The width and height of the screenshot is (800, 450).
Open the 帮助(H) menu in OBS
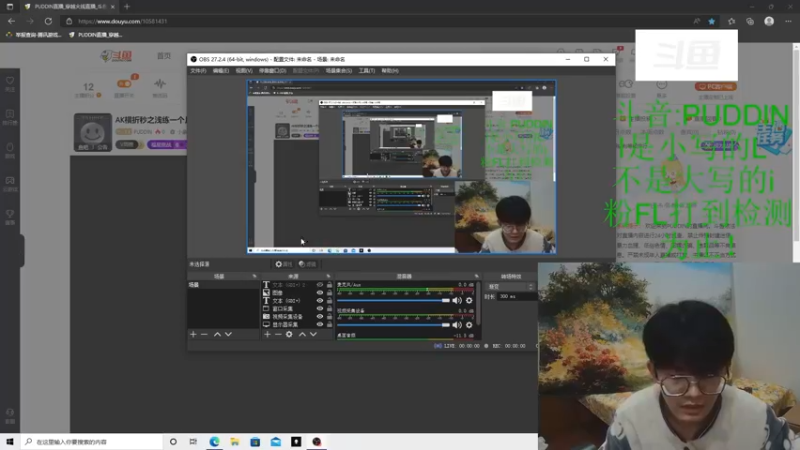pos(390,71)
